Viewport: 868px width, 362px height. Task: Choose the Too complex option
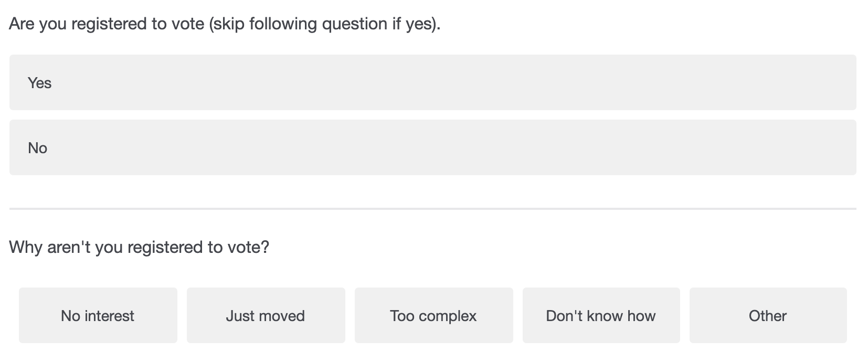[433, 315]
